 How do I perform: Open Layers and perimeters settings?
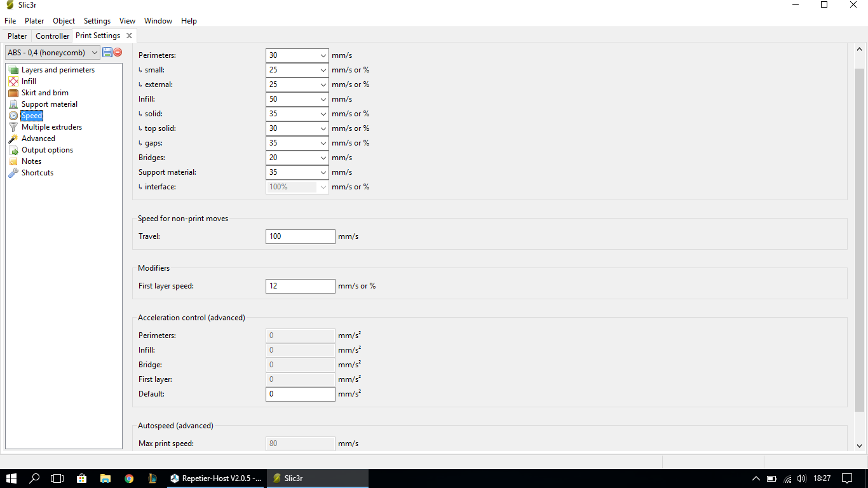[x=58, y=70]
